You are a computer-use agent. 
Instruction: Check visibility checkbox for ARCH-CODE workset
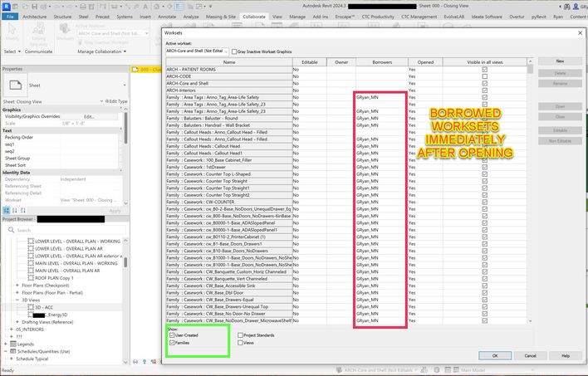point(484,76)
